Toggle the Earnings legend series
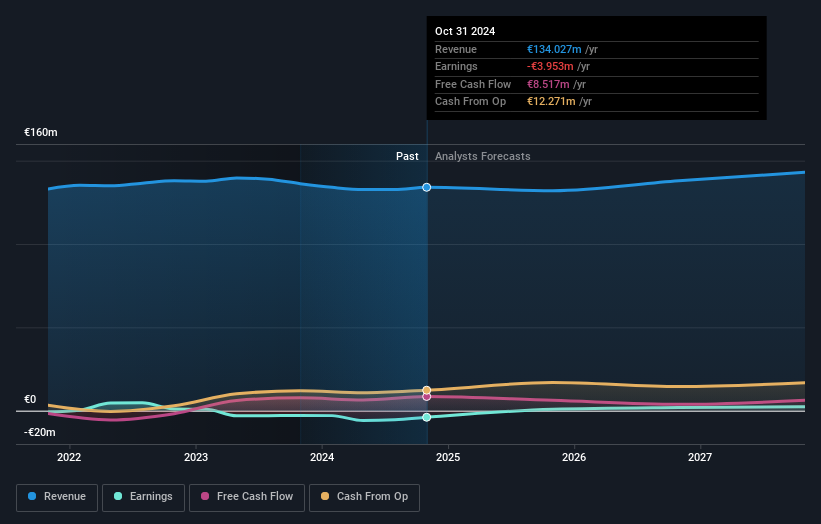 click(143, 497)
